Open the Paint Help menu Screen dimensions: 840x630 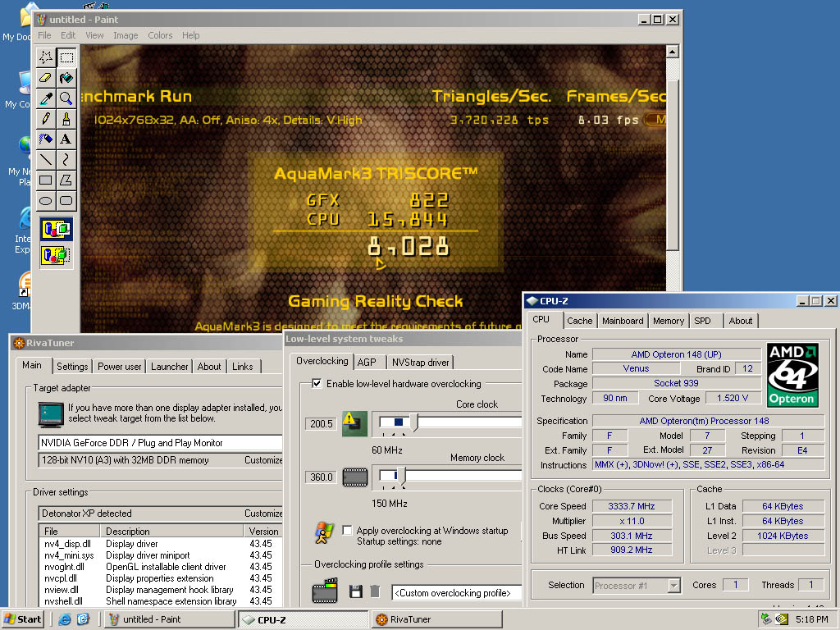click(190, 35)
